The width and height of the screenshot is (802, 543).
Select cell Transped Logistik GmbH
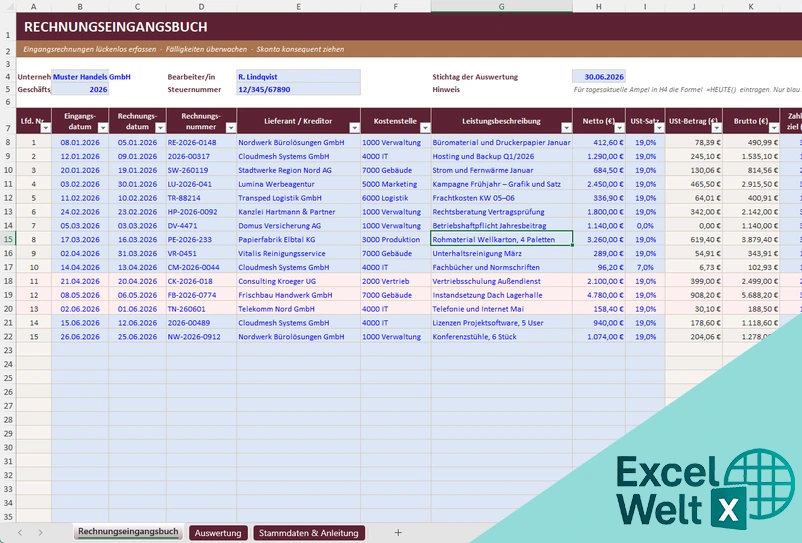click(298, 198)
